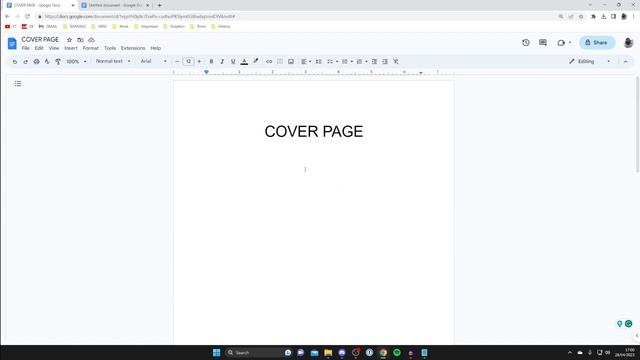Click the Checklist icon in toolbar
Screen dimensions: 640x360
click(x=330, y=62)
